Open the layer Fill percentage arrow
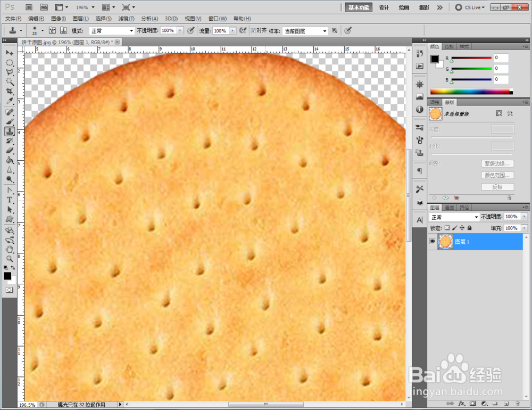 525,228
